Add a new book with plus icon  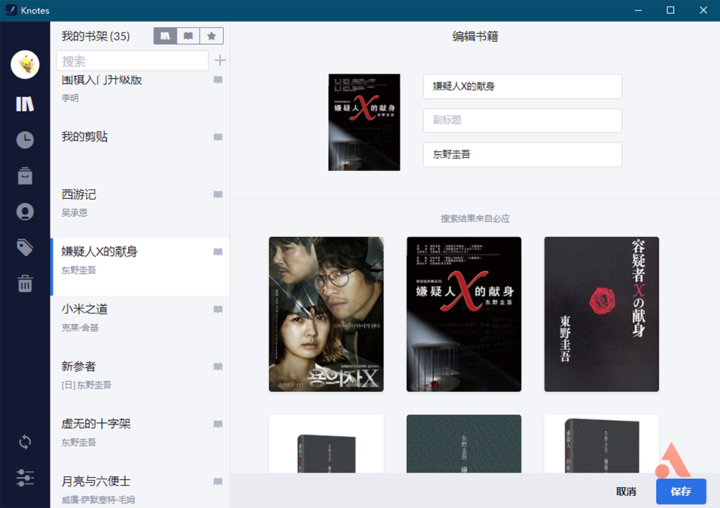[220, 61]
